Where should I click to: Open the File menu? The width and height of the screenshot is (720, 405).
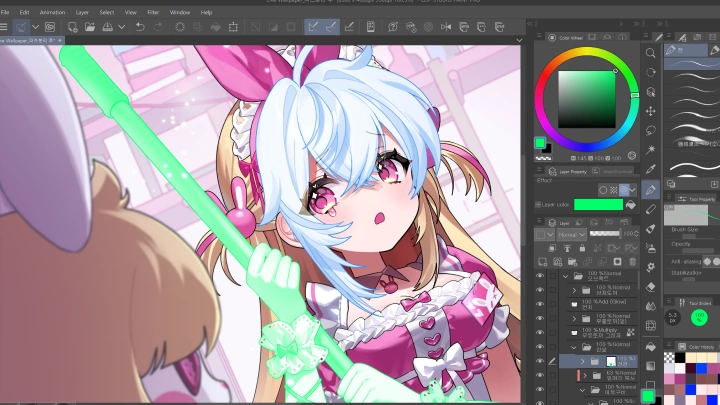pyautogui.click(x=5, y=12)
